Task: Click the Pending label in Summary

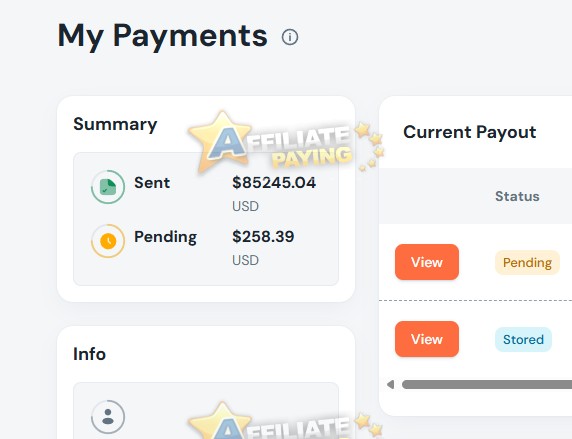Action: (x=165, y=237)
